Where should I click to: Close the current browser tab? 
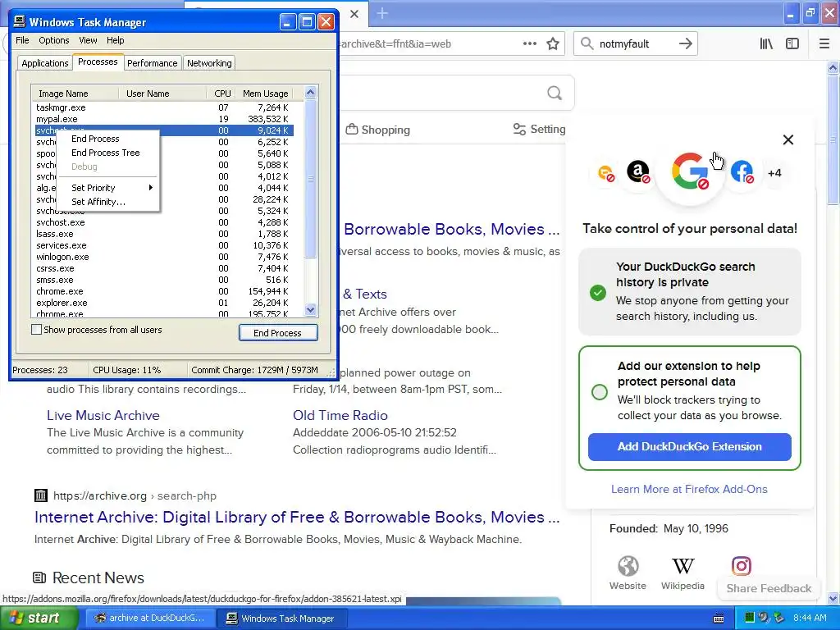(354, 14)
